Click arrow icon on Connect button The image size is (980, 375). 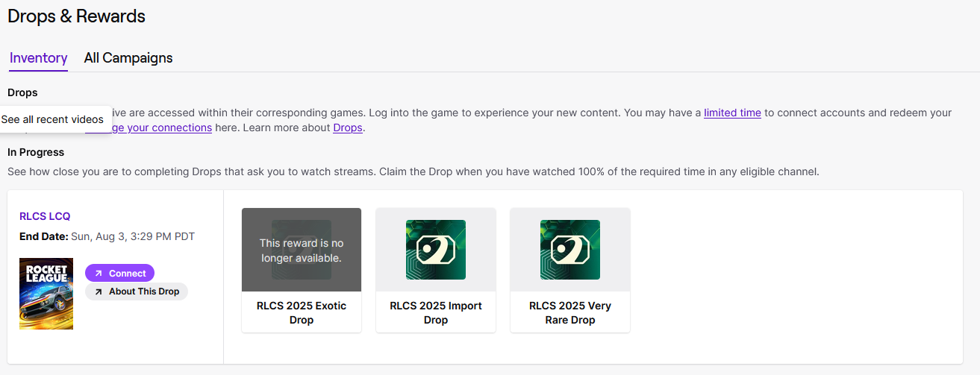pyautogui.click(x=98, y=274)
